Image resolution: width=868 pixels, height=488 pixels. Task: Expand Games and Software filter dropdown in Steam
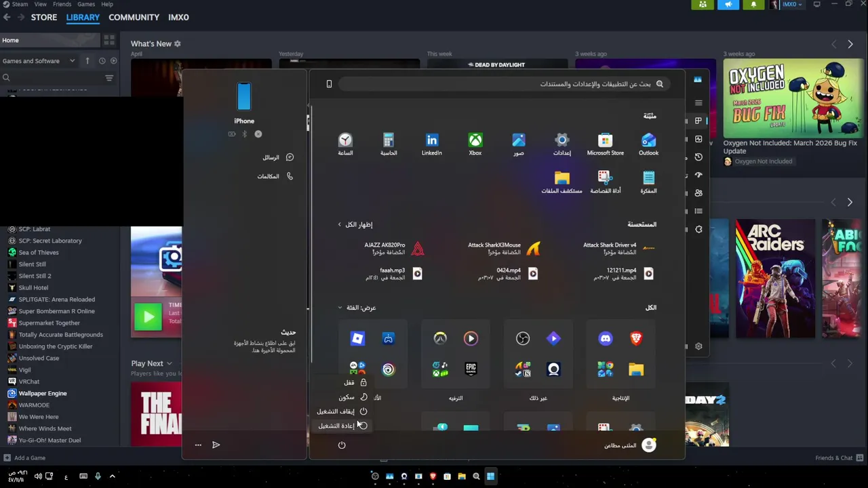coord(39,61)
